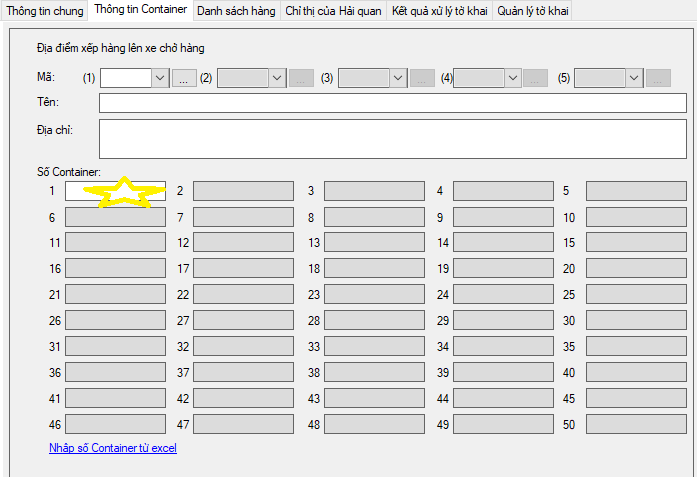The image size is (697, 477).
Task: Click the Tên text field
Action: (x=392, y=103)
